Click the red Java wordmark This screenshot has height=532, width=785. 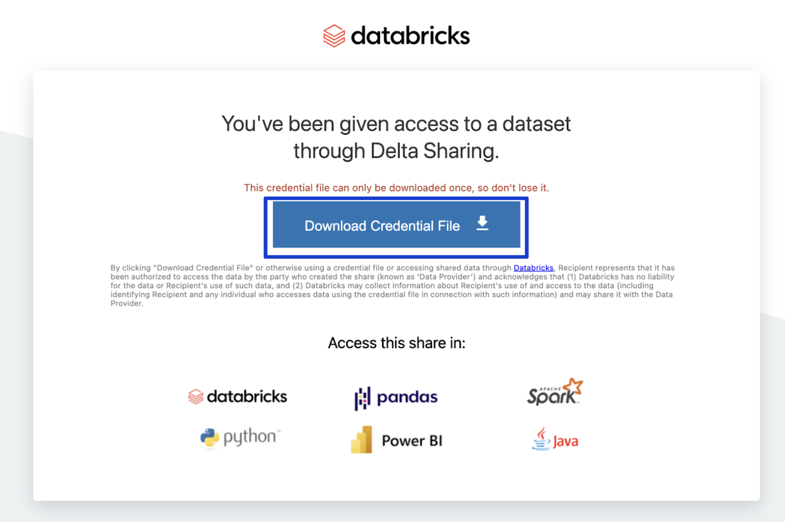565,442
